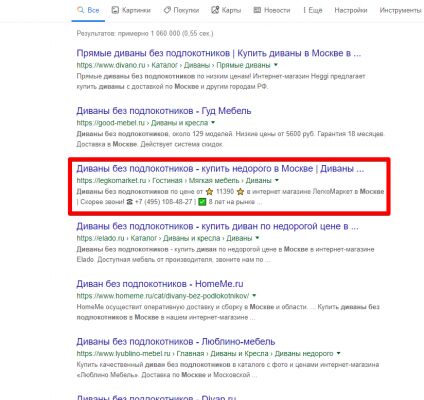Open the Покупки tab
Viewport: 424px width, 400px height.
pos(181,10)
